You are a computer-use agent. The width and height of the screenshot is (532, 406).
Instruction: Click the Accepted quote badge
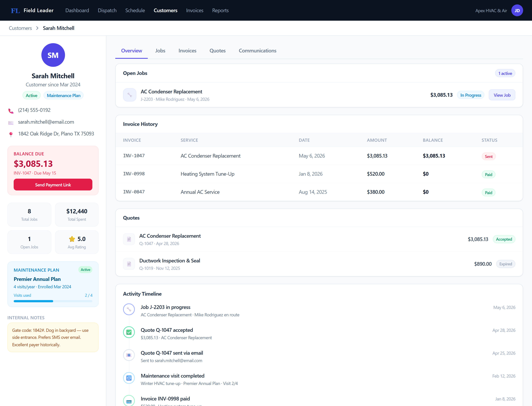point(504,239)
